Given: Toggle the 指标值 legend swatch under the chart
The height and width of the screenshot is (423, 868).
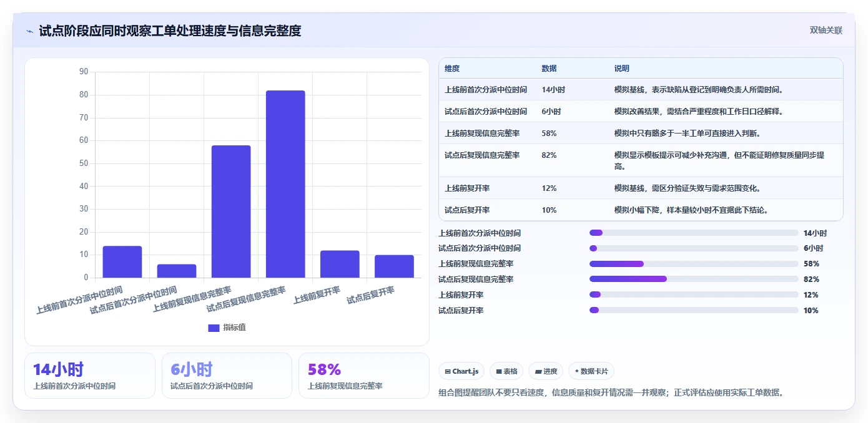Looking at the screenshot, I should pyautogui.click(x=214, y=328).
